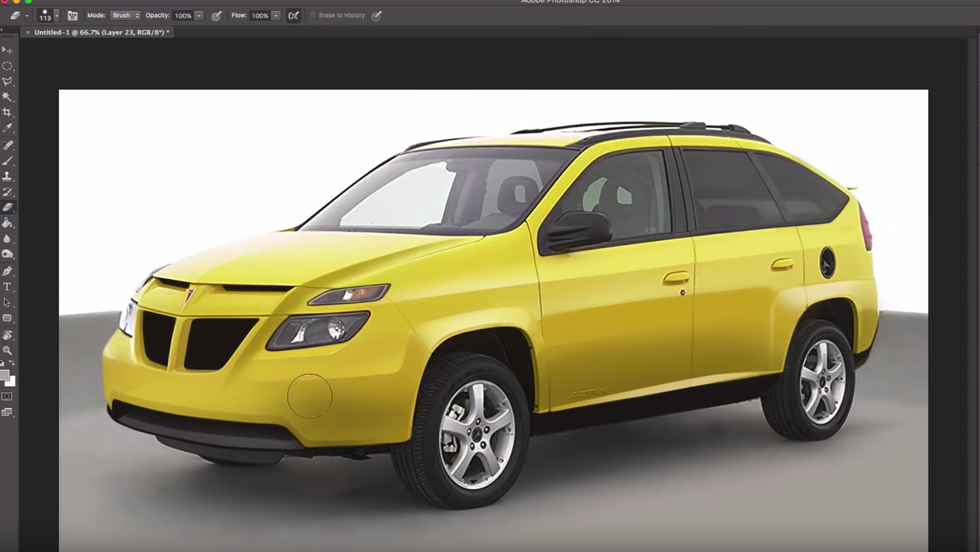Select the Zoom tool

click(x=7, y=350)
